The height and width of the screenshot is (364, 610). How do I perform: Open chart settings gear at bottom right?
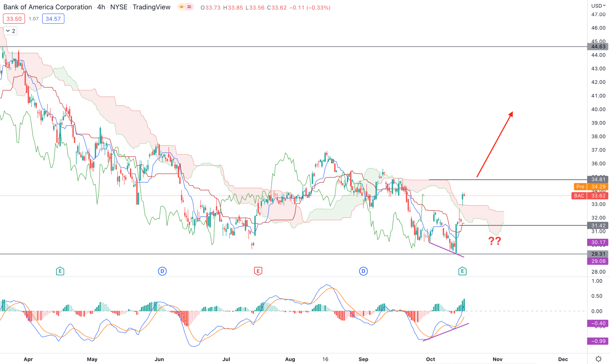[599, 359]
